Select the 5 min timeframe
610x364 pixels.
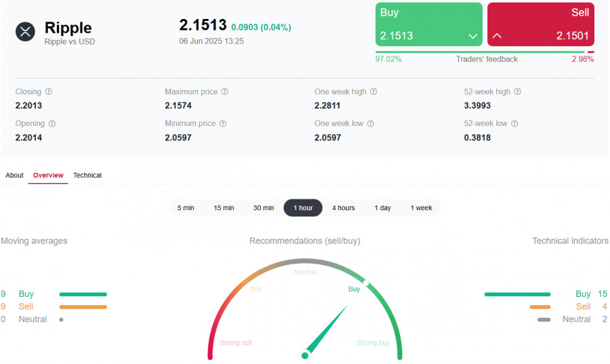(186, 208)
